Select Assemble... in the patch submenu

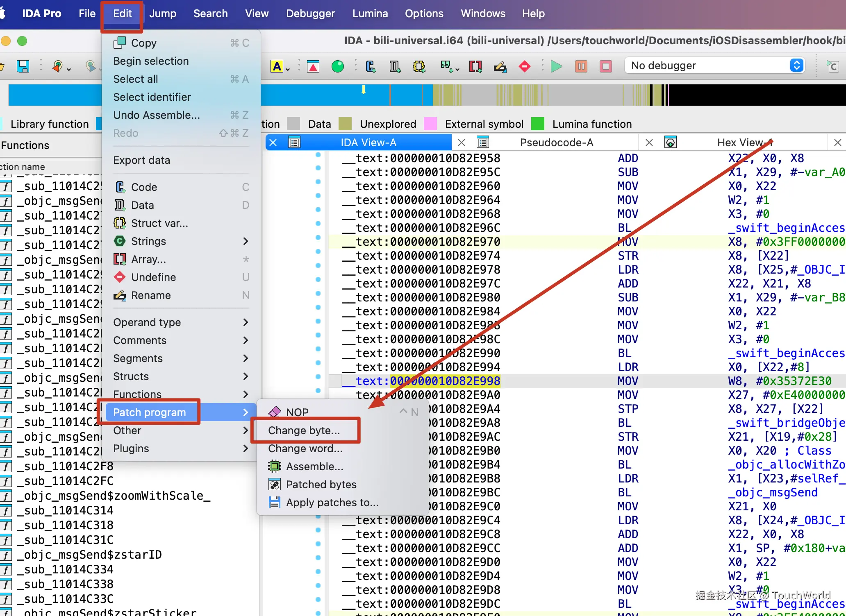pos(314,467)
